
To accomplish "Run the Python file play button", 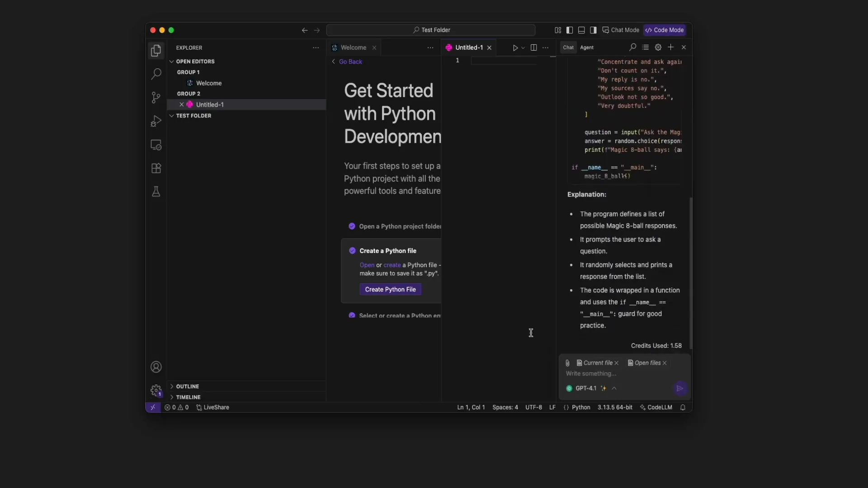I will point(515,48).
